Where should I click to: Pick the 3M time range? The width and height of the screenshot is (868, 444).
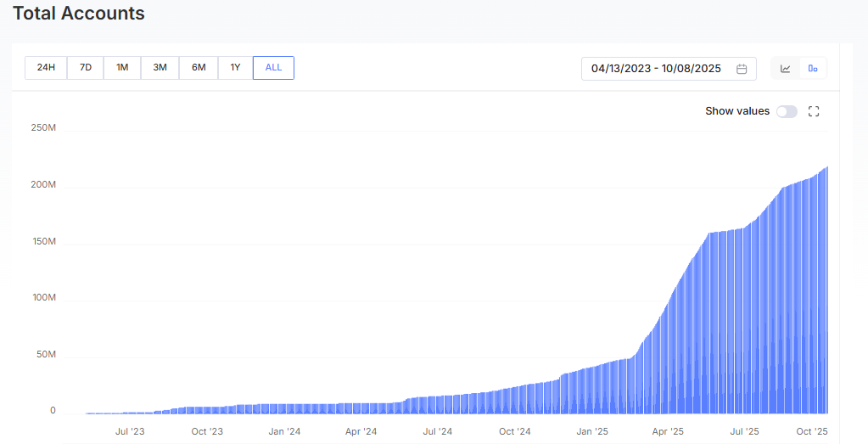coord(160,68)
